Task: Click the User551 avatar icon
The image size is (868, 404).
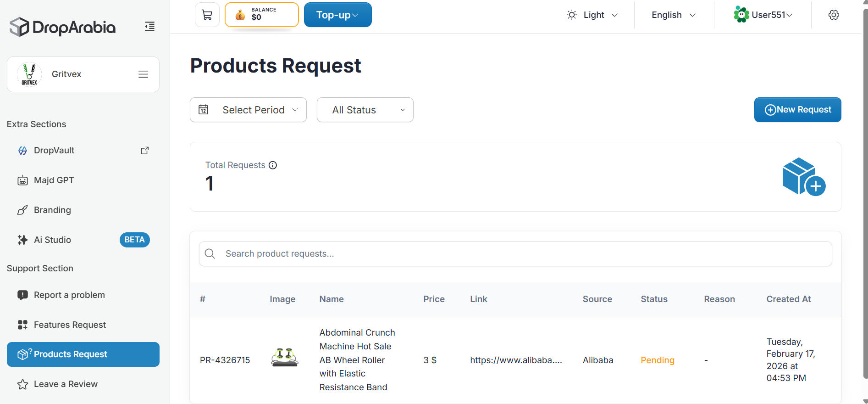Action: click(741, 15)
